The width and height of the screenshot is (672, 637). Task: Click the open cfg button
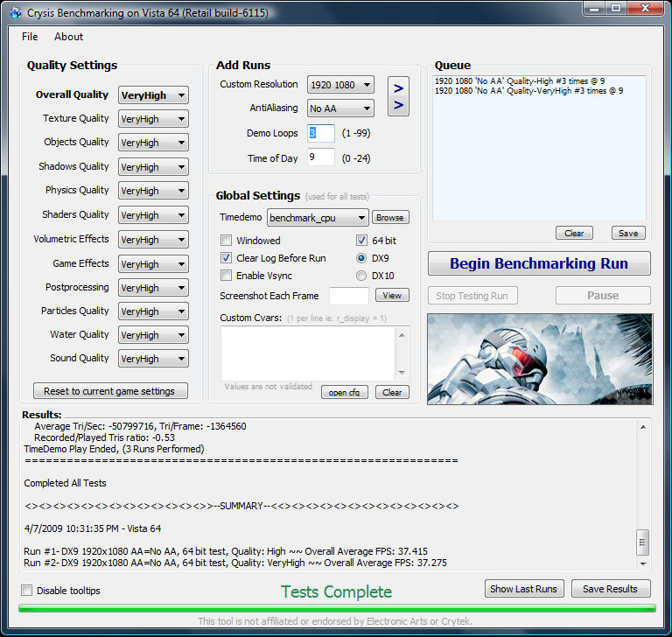[x=345, y=392]
